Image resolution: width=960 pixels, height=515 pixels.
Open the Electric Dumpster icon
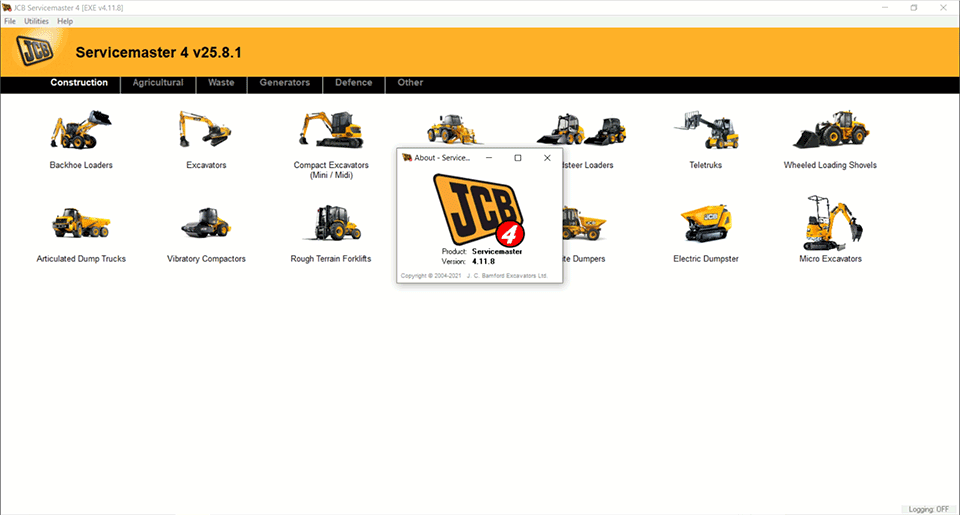click(x=706, y=223)
